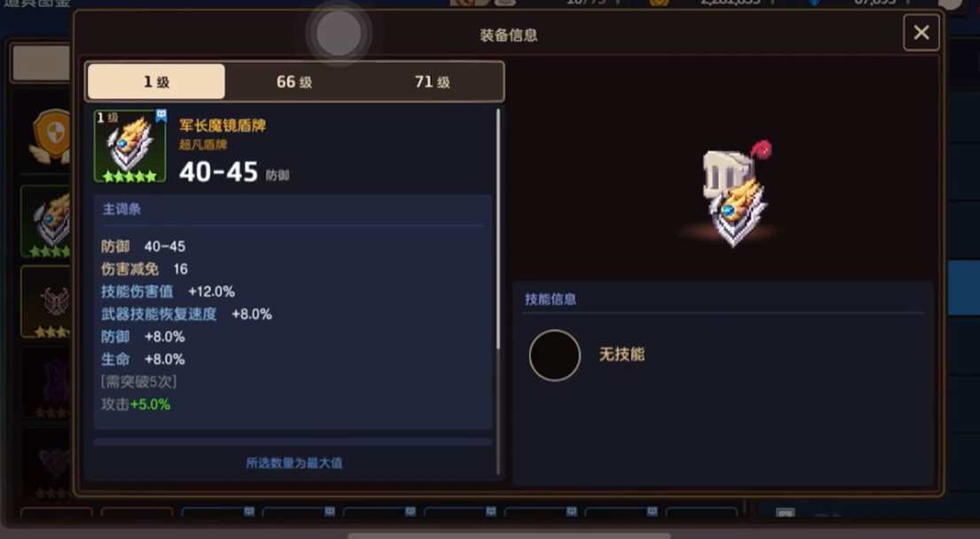Image resolution: width=980 pixels, height=539 pixels.
Task: Select the orange shield category icon in sidebar
Action: coord(51,134)
